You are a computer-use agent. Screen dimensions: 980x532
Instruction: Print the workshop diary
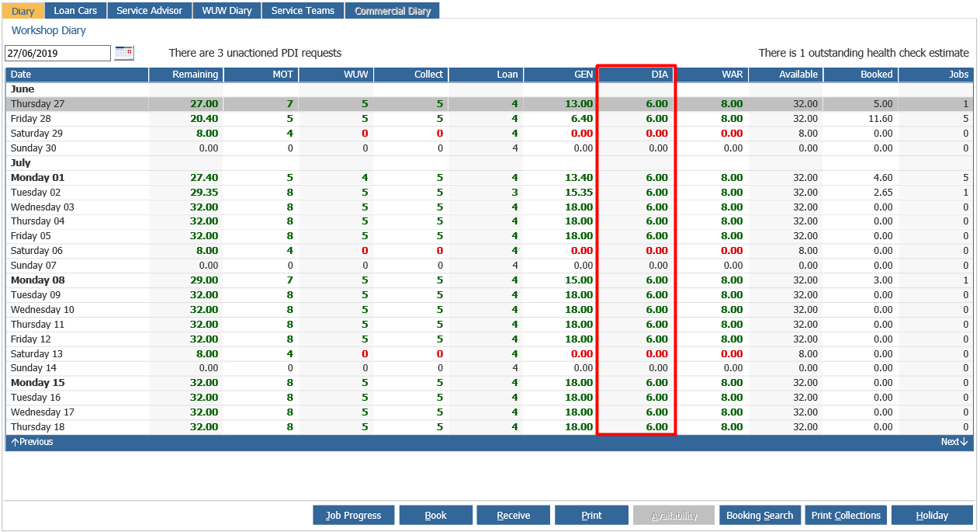(x=591, y=515)
